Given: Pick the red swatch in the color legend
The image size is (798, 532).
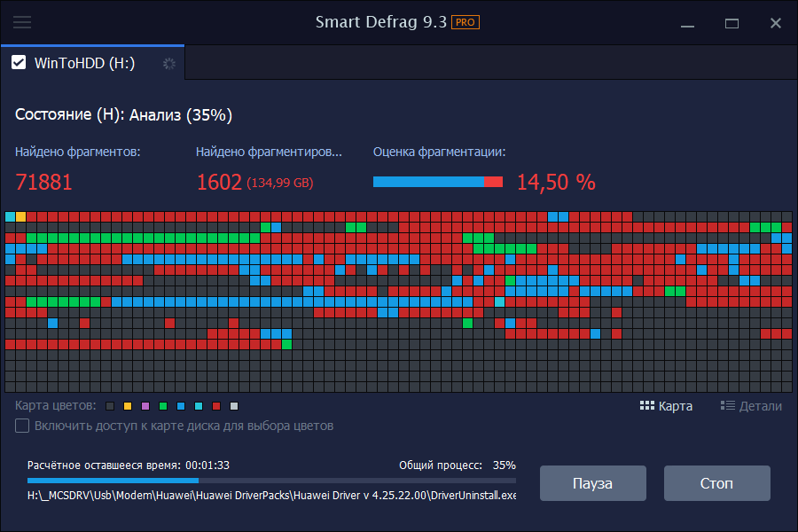Looking at the screenshot, I should coord(216,406).
